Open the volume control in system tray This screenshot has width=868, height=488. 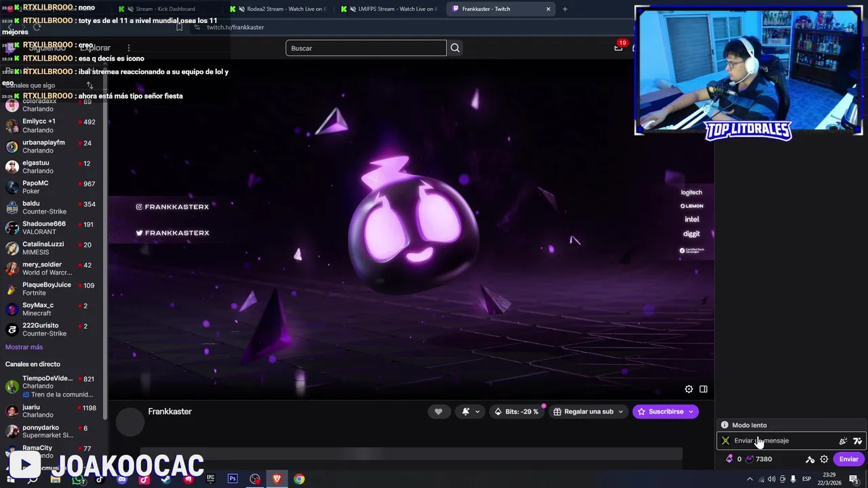[771, 479]
